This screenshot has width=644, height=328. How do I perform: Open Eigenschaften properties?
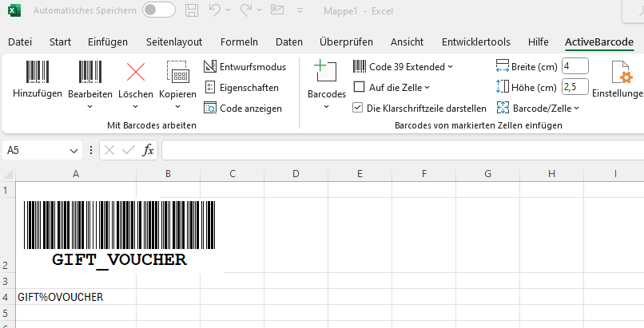coord(241,87)
